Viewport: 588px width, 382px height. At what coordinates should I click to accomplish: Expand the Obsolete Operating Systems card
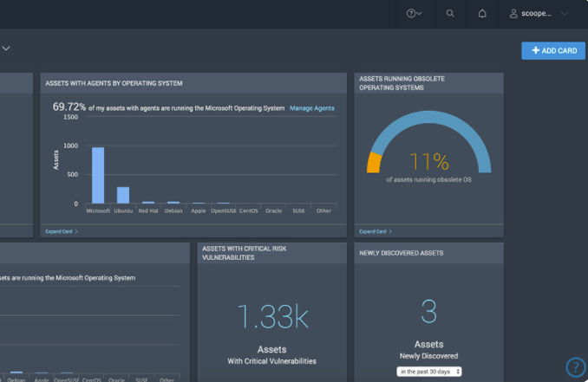(x=375, y=231)
